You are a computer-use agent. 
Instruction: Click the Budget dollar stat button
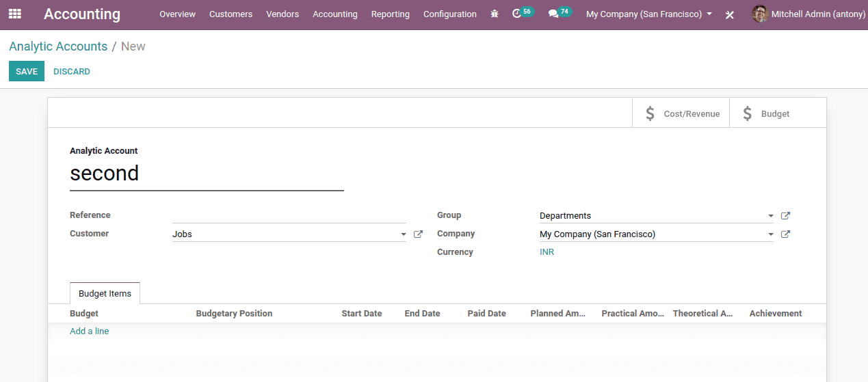(x=778, y=113)
